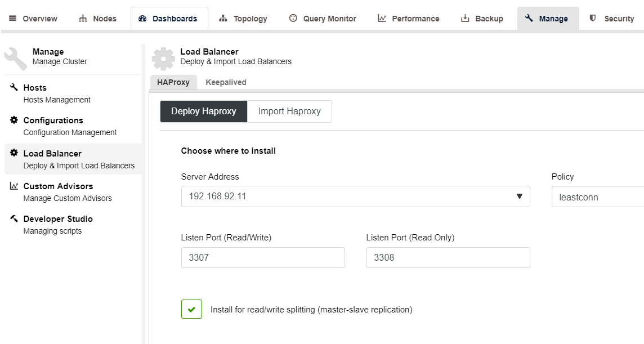Viewport: 644px width, 344px height.
Task: Open the Server Address dropdown
Action: click(x=355, y=196)
